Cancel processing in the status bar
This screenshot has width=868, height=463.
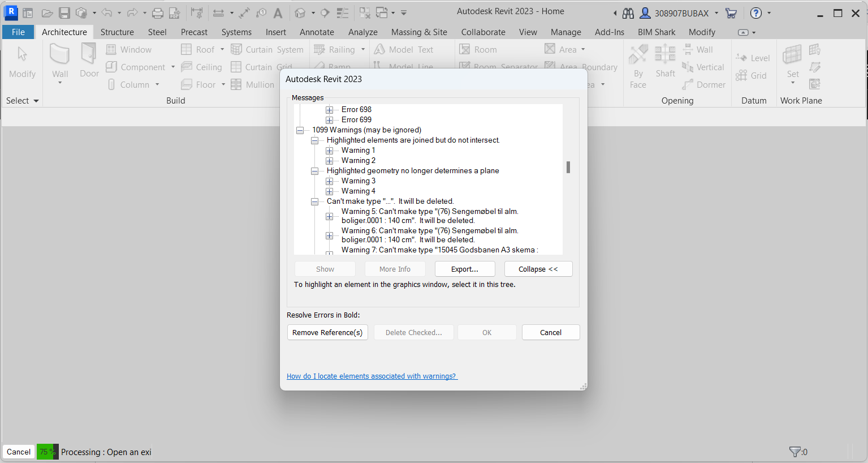pos(19,452)
